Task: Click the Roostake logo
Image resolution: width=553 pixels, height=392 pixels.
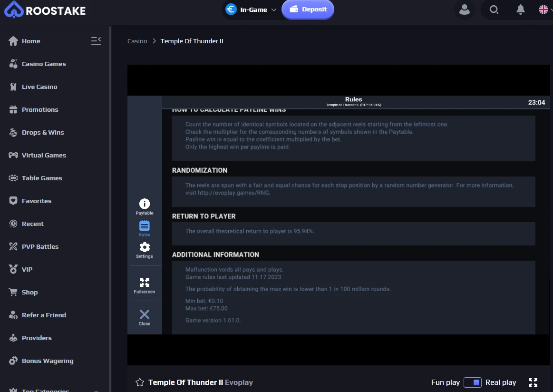Action: pyautogui.click(x=45, y=10)
